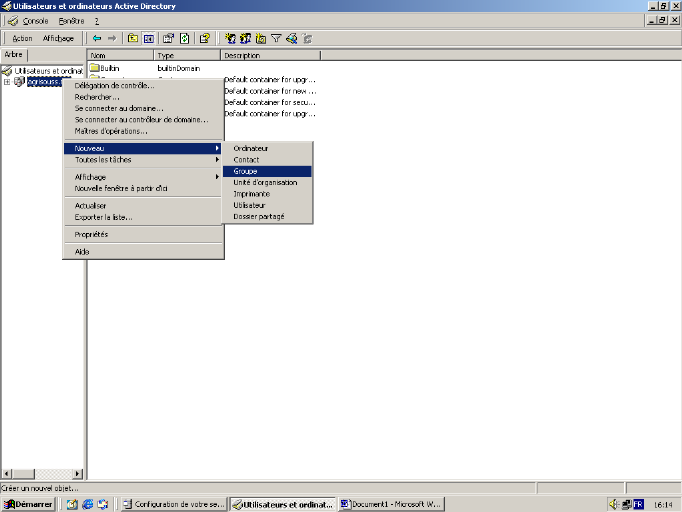Open the Fenêtre menu

[71, 21]
